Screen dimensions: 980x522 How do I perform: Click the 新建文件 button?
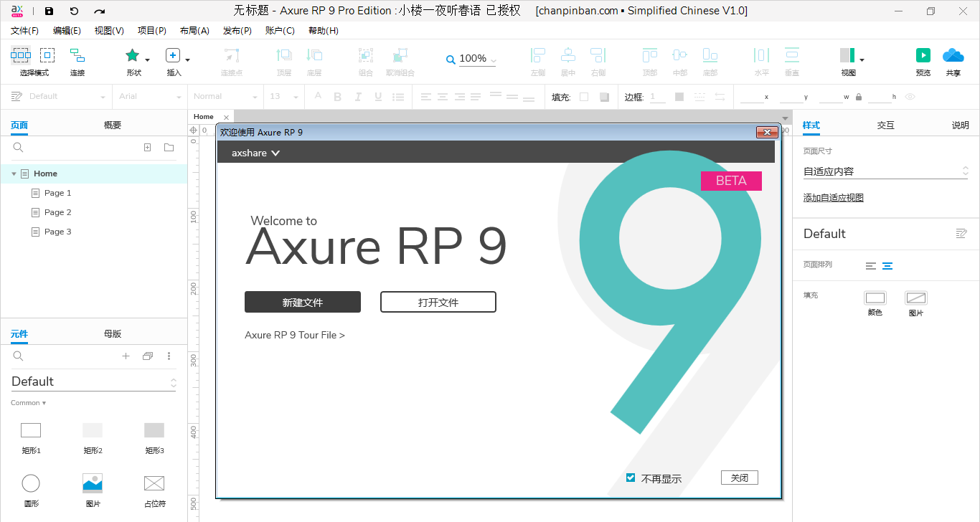pos(303,302)
